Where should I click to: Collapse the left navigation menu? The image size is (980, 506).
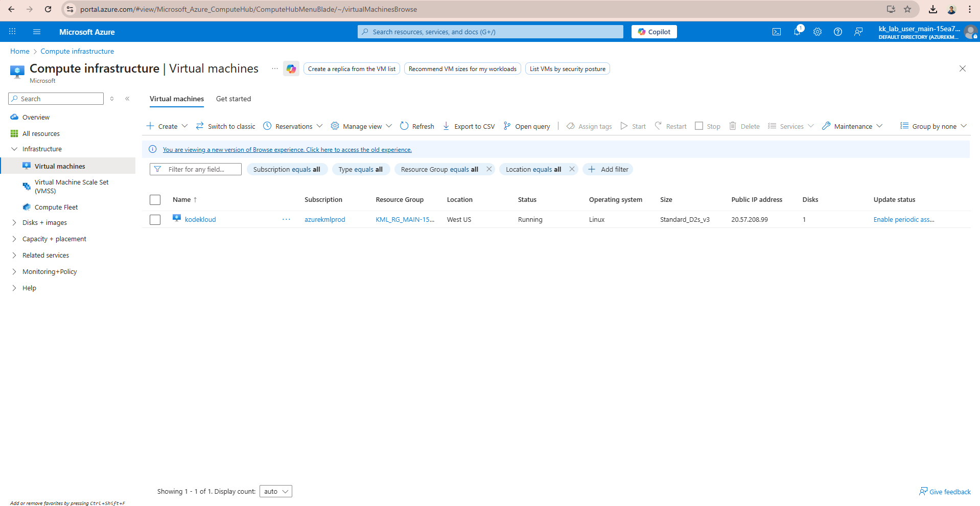(x=127, y=99)
